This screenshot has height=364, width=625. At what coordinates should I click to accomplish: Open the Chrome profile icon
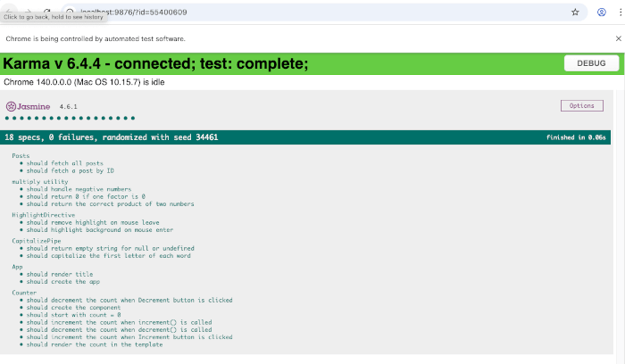click(601, 12)
